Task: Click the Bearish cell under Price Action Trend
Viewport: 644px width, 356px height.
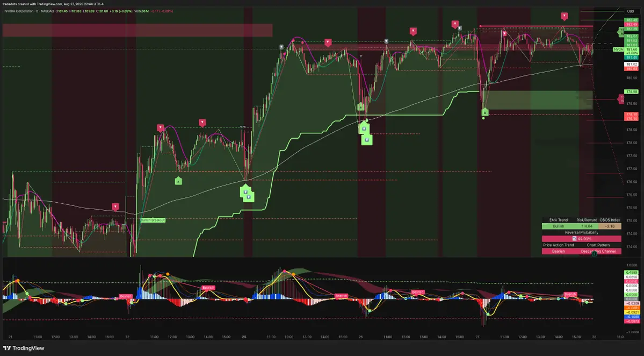Action: pos(559,251)
